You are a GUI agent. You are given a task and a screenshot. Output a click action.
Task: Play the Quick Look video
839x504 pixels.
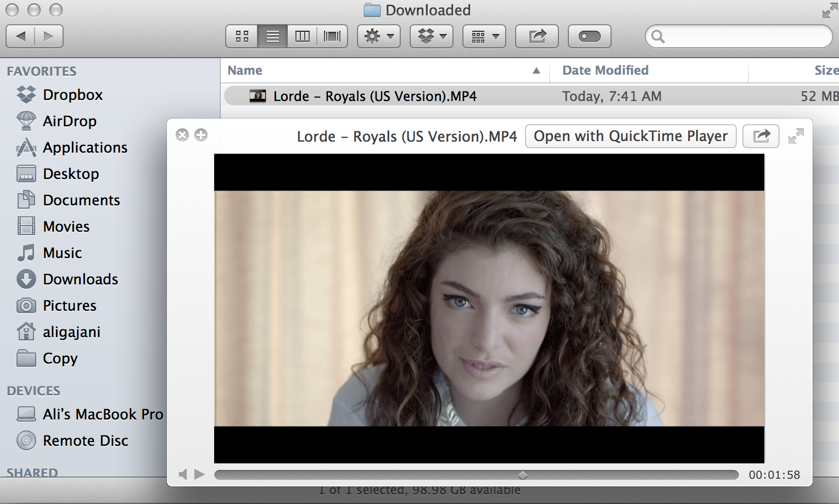click(x=199, y=474)
